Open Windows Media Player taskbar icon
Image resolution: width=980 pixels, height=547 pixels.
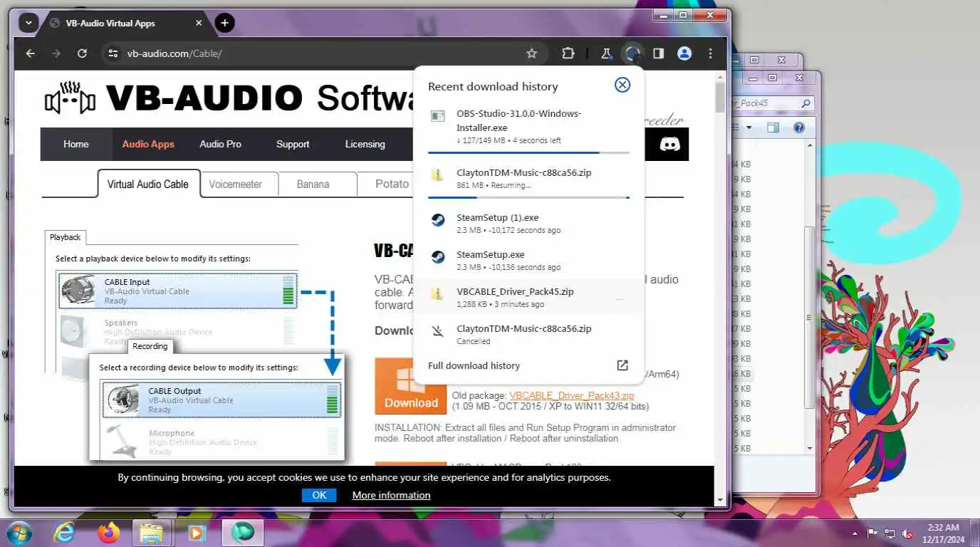(x=197, y=533)
